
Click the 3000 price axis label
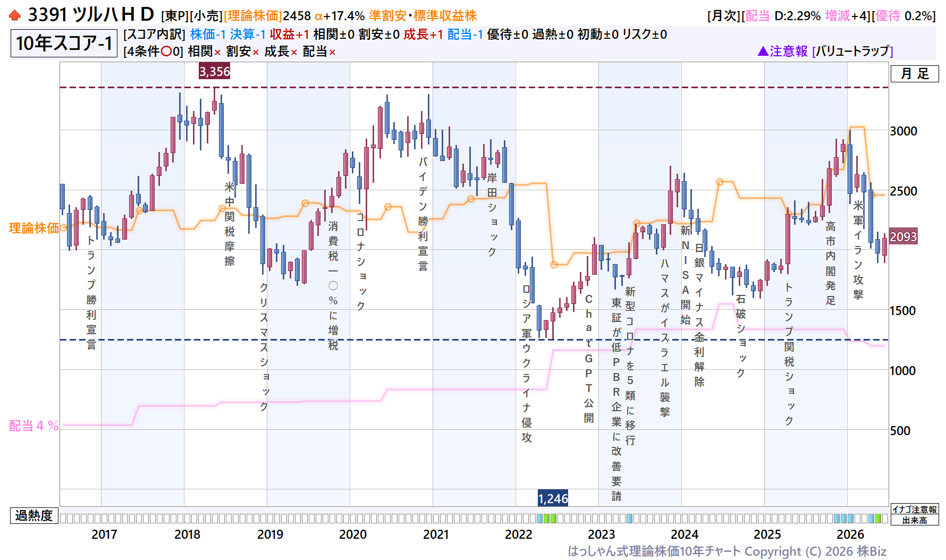point(903,131)
